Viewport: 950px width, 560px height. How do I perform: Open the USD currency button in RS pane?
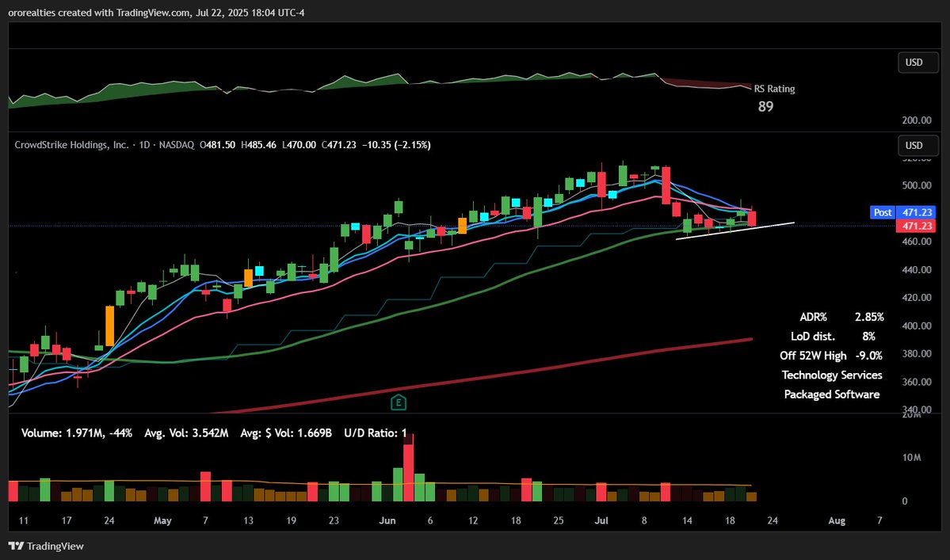point(918,63)
